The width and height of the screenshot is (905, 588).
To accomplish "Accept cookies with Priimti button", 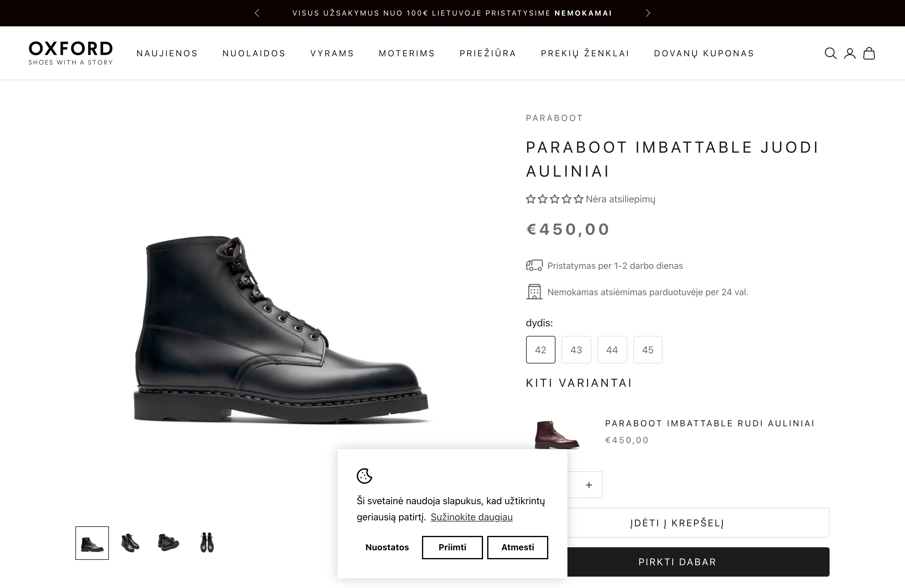I will coord(452,547).
